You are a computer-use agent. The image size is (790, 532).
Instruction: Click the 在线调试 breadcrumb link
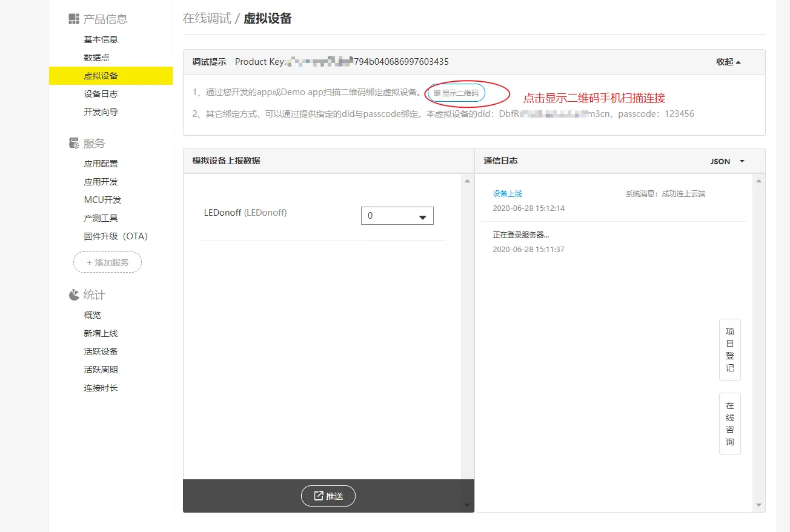point(207,18)
